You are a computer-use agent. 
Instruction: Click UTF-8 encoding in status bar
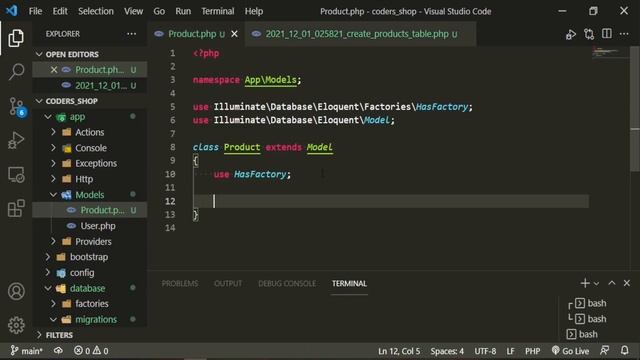[x=485, y=351]
